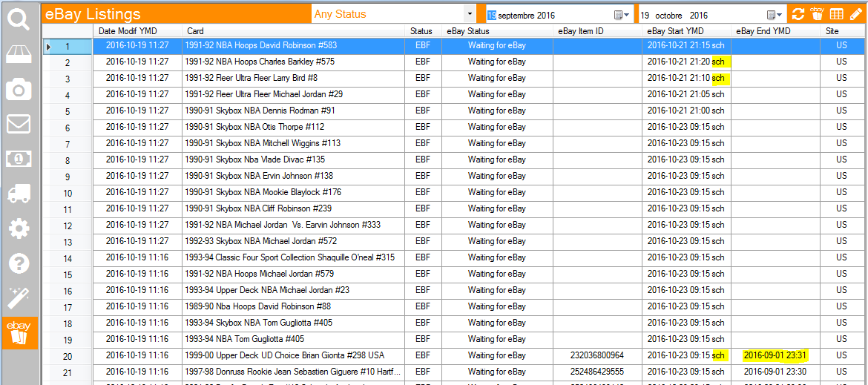Open the start date calendar picker
Image resolution: width=868 pixels, height=385 pixels.
coord(622,15)
